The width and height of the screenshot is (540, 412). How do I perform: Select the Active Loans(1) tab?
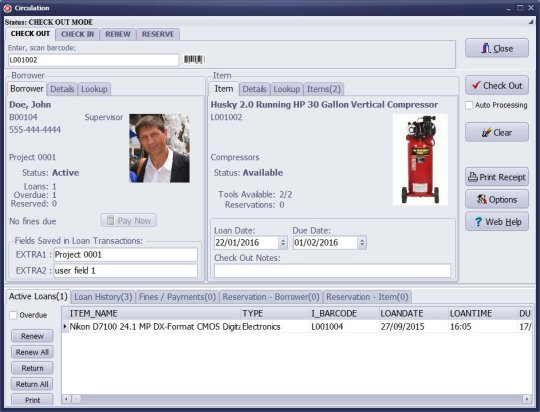[x=38, y=296]
